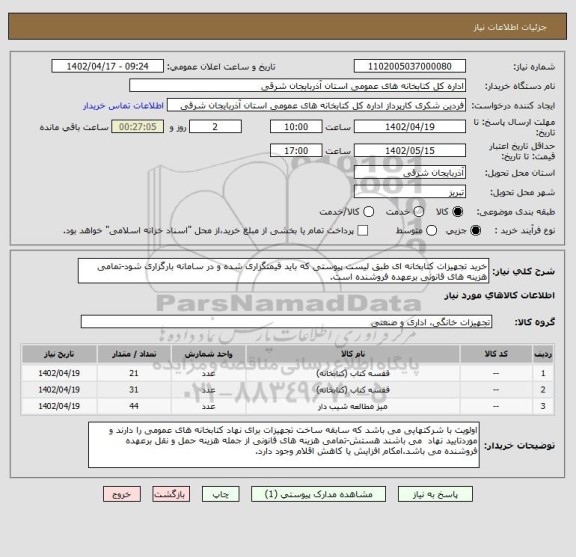Select the کالا/خدمت radio button

click(368, 212)
